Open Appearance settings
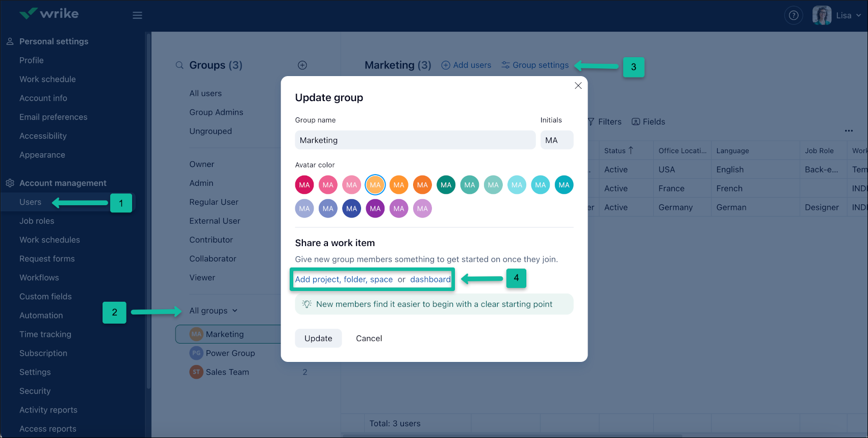The image size is (868, 438). [42, 155]
